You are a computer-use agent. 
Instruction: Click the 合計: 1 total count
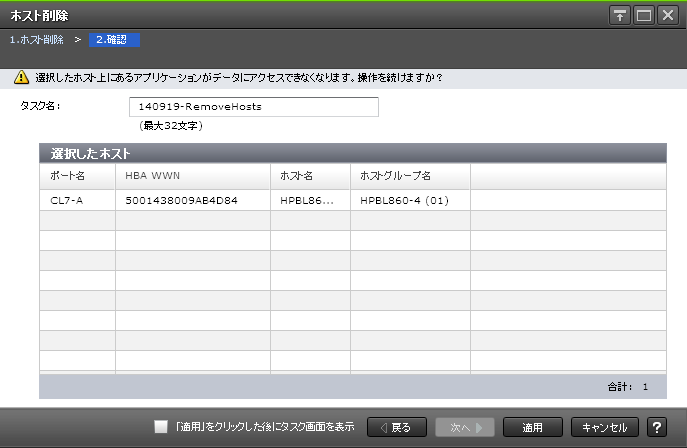coord(627,387)
